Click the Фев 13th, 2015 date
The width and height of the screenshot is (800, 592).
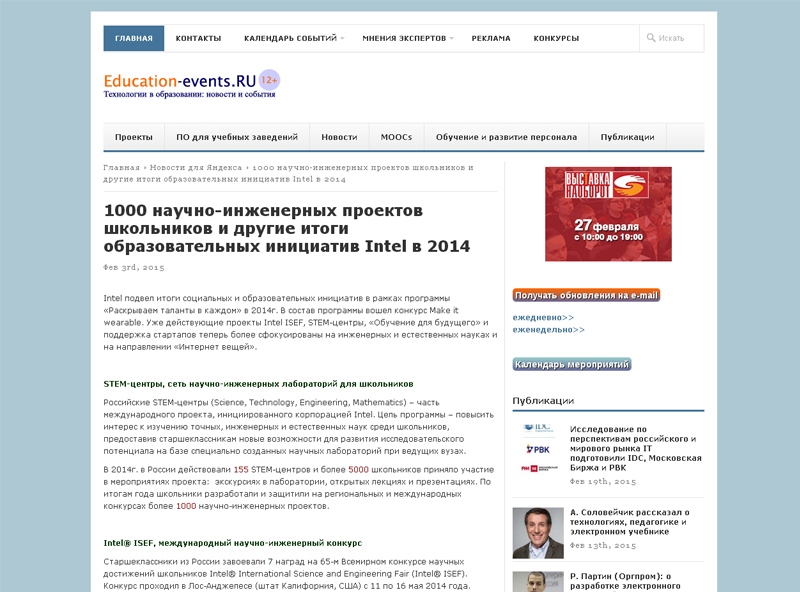[603, 545]
